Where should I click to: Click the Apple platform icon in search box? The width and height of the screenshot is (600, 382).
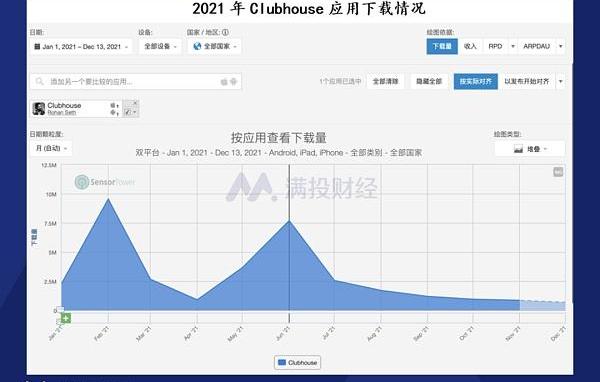[224, 82]
